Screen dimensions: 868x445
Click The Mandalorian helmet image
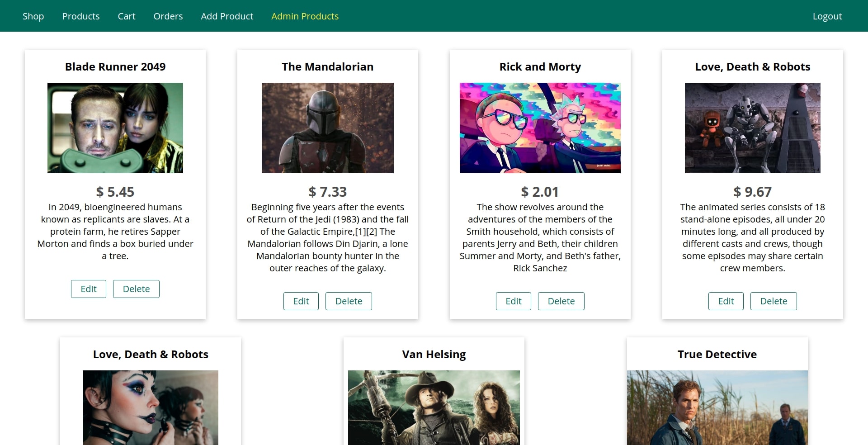tap(328, 128)
